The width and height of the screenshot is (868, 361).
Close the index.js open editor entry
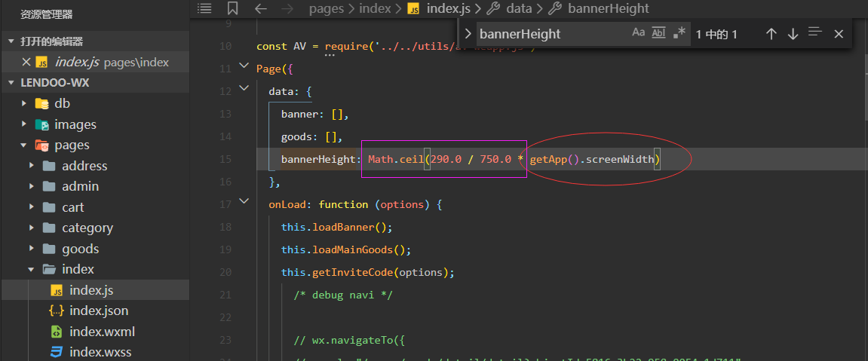26,62
